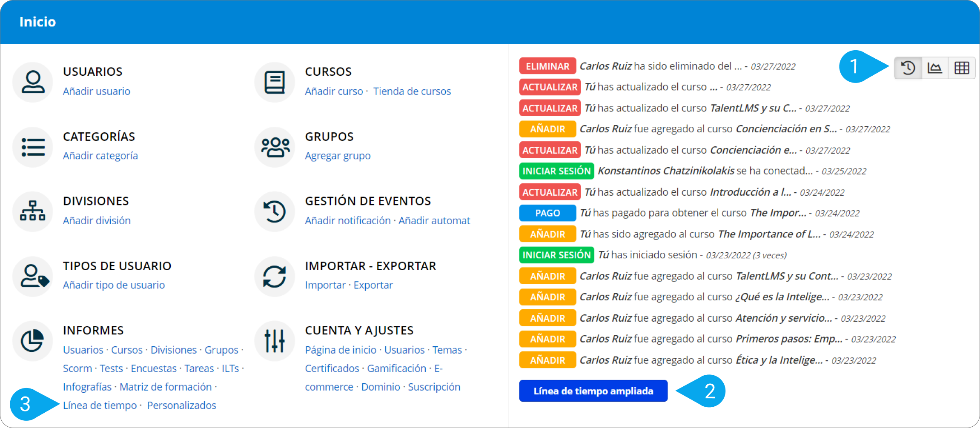
Task: Open the Gestión de eventos clock icon
Action: coord(275,211)
